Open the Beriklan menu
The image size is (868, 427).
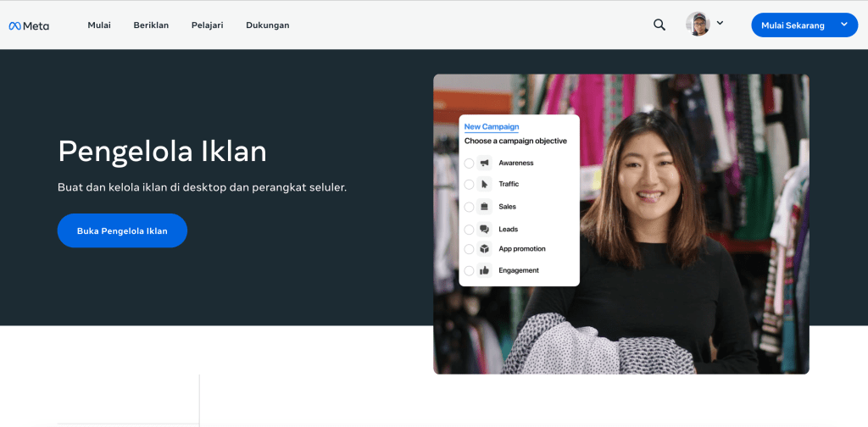tap(151, 25)
